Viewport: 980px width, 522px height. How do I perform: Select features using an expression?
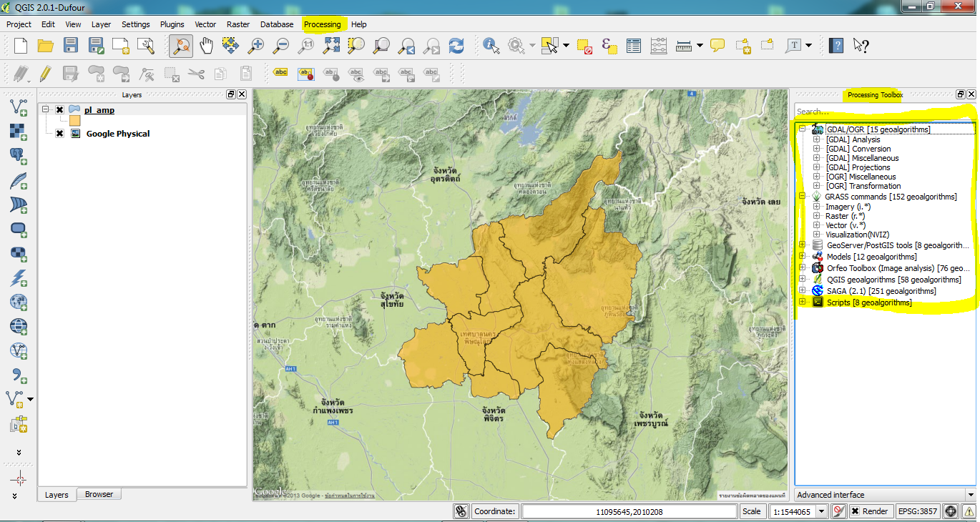(609, 46)
